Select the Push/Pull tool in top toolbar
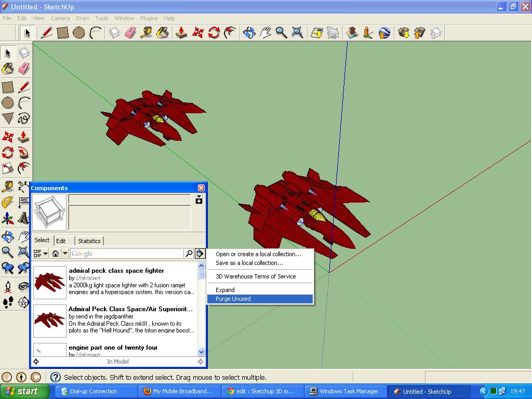Image resolution: width=532 pixels, height=399 pixels. (x=181, y=33)
